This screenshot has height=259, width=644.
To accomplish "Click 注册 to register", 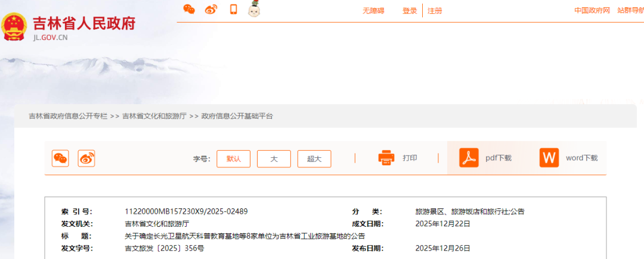I will (x=435, y=11).
